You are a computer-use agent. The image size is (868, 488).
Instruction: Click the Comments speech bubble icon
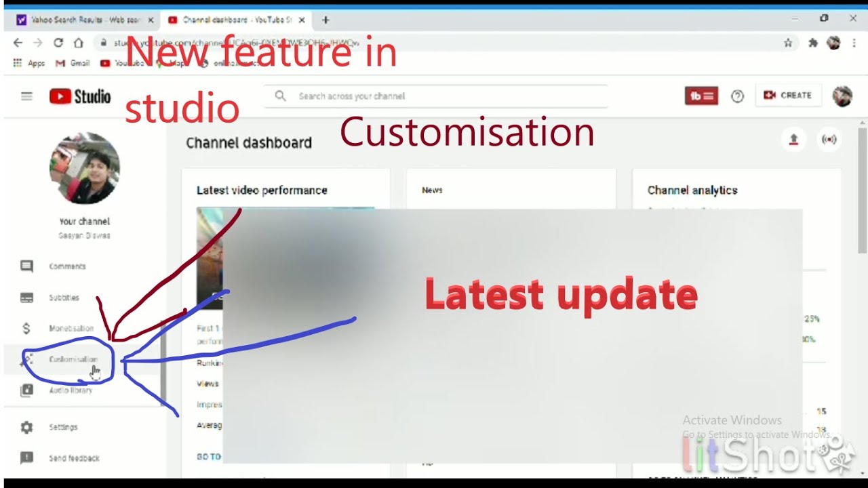[26, 266]
